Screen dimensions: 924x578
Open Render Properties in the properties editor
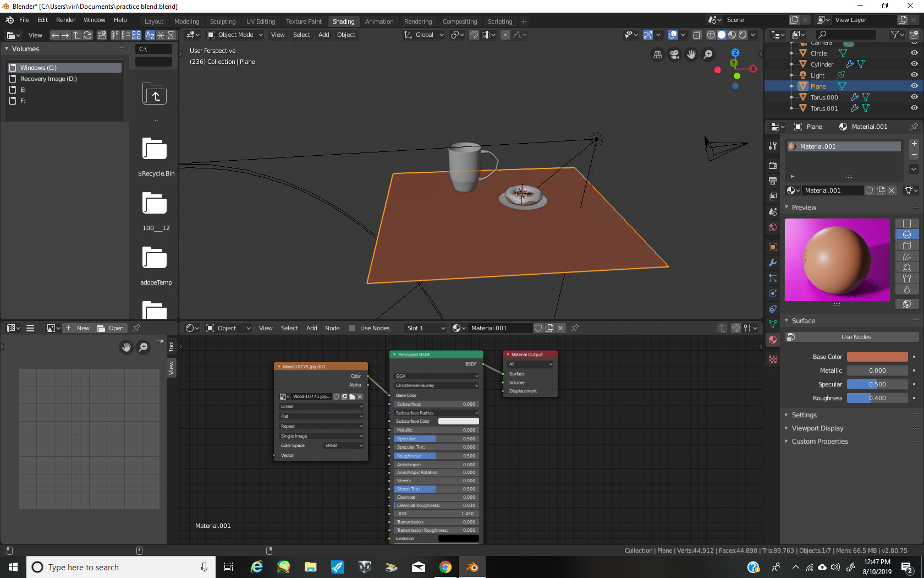click(x=772, y=165)
